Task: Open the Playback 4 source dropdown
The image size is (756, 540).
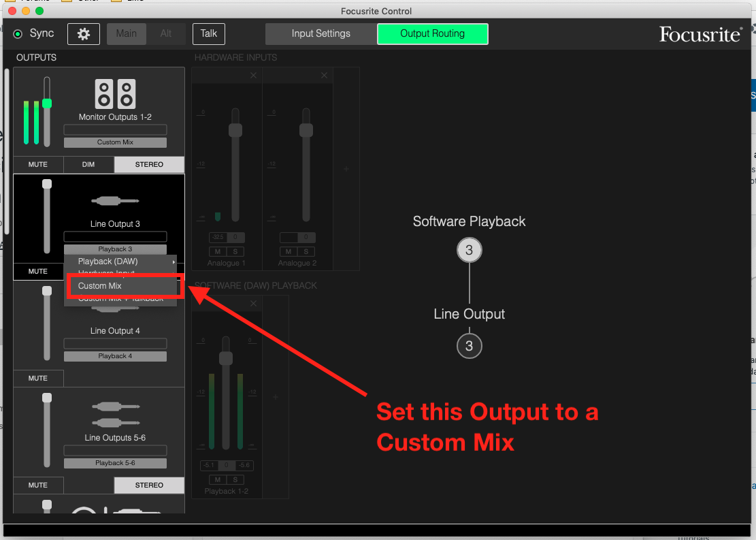Action: click(115, 356)
